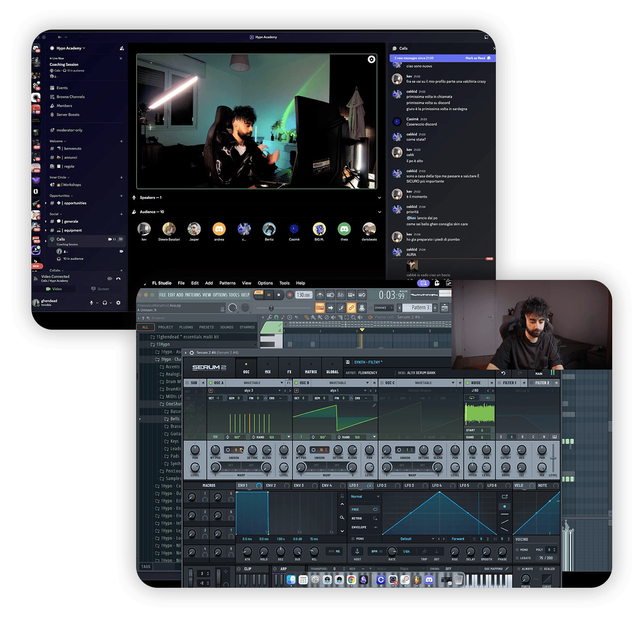Enable FILTER 1 in Serum
Viewport: 644px width, 644px height.
click(499, 383)
